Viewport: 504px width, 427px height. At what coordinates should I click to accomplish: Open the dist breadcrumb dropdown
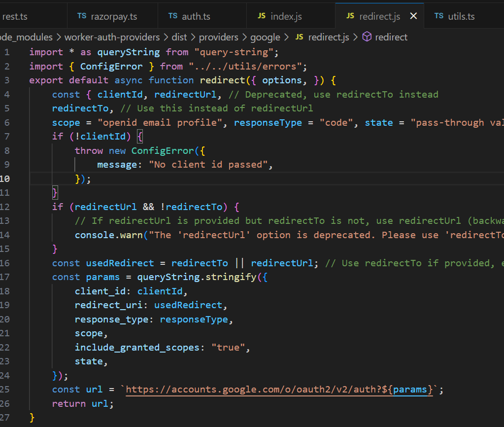click(179, 36)
